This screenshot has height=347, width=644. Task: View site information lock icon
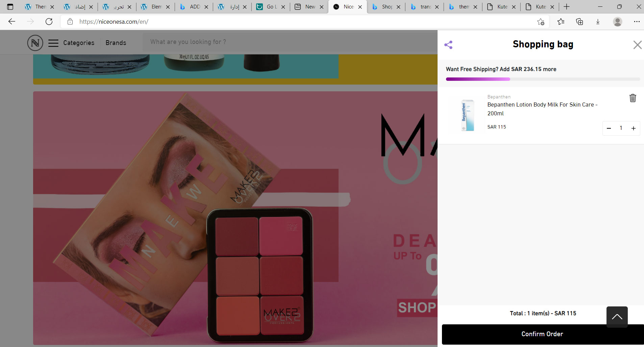pos(70,22)
